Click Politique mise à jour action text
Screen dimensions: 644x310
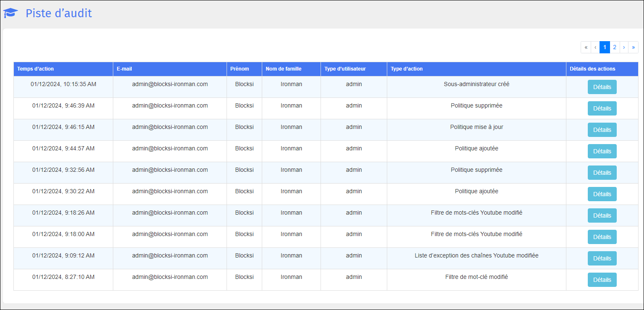click(477, 127)
